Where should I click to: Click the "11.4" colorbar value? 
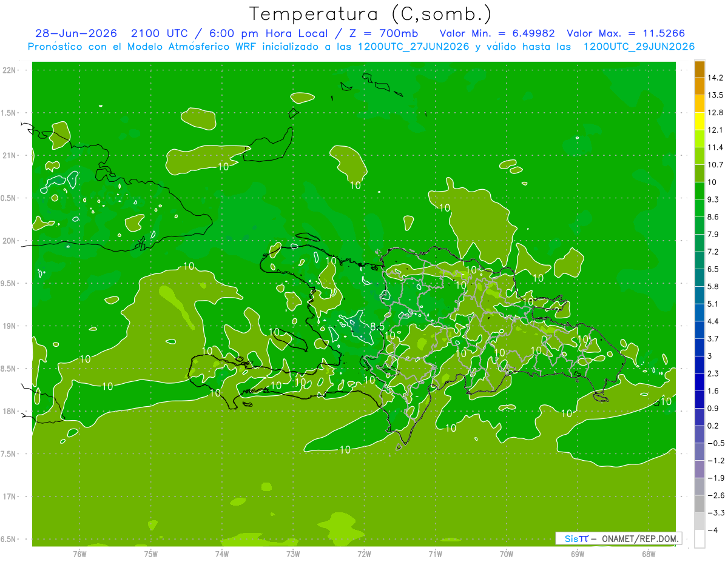pos(715,147)
